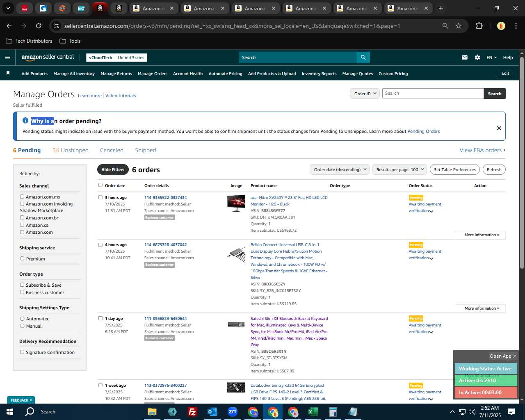Select the Automated shipping settings radio
The width and height of the screenshot is (525, 420).
coord(22,318)
